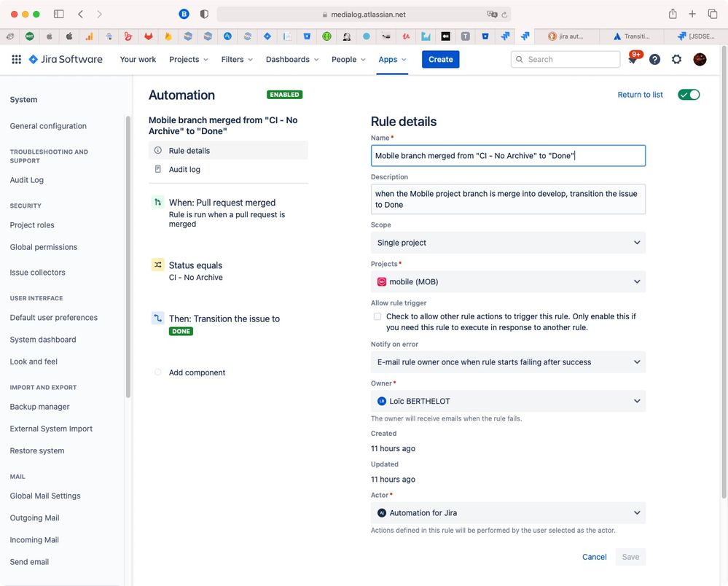Click into the rule Name input field
The width and height of the screenshot is (728, 586).
pos(508,155)
